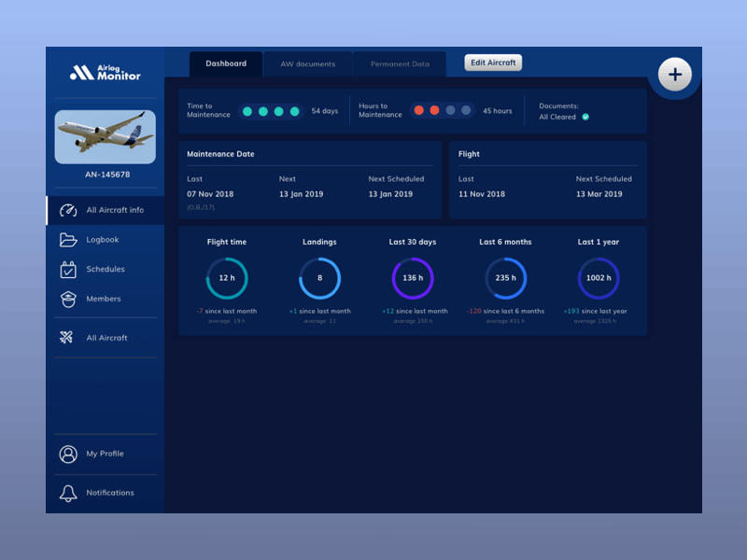Open the Logbook folder icon
Image resolution: width=747 pixels, height=560 pixels.
[66, 240]
